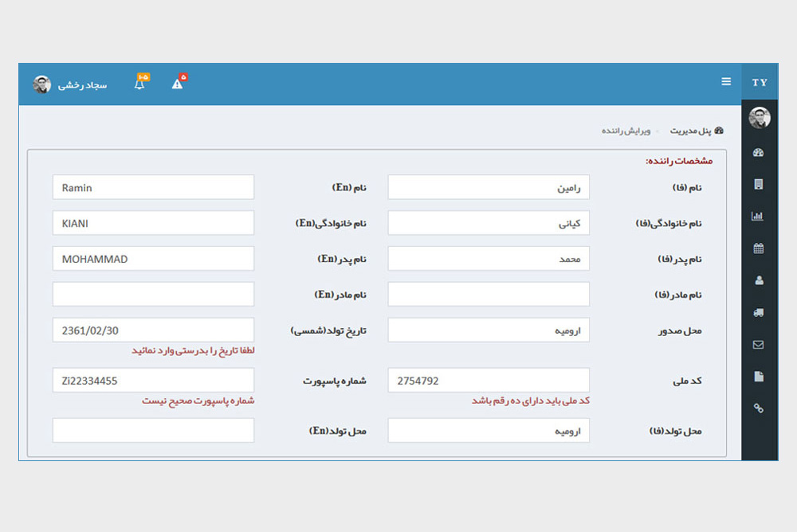This screenshot has height=532, width=797.
Task: Focus the نام (فا) field containing رامین
Action: point(489,187)
